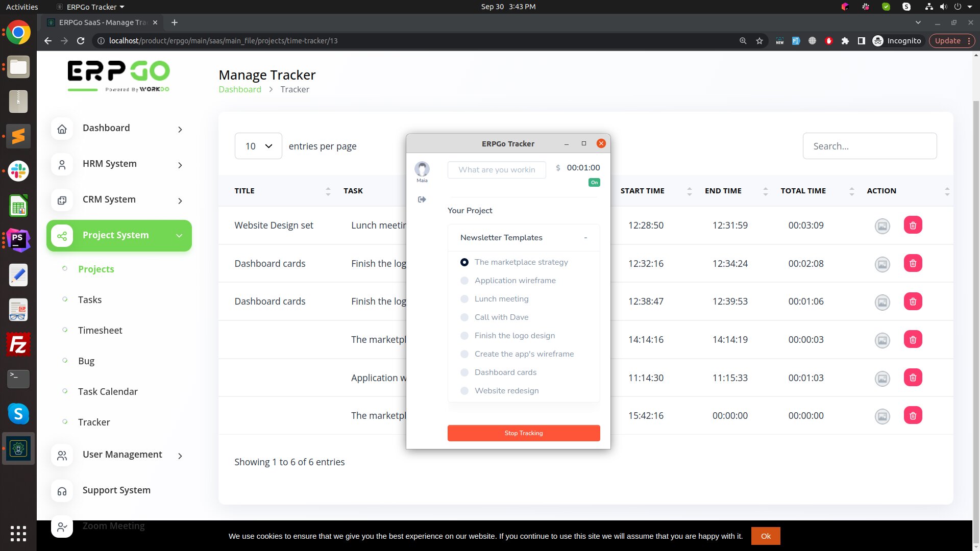This screenshot has width=980, height=551.
Task: Click the Dashboard breadcrumb link
Action: (239, 89)
